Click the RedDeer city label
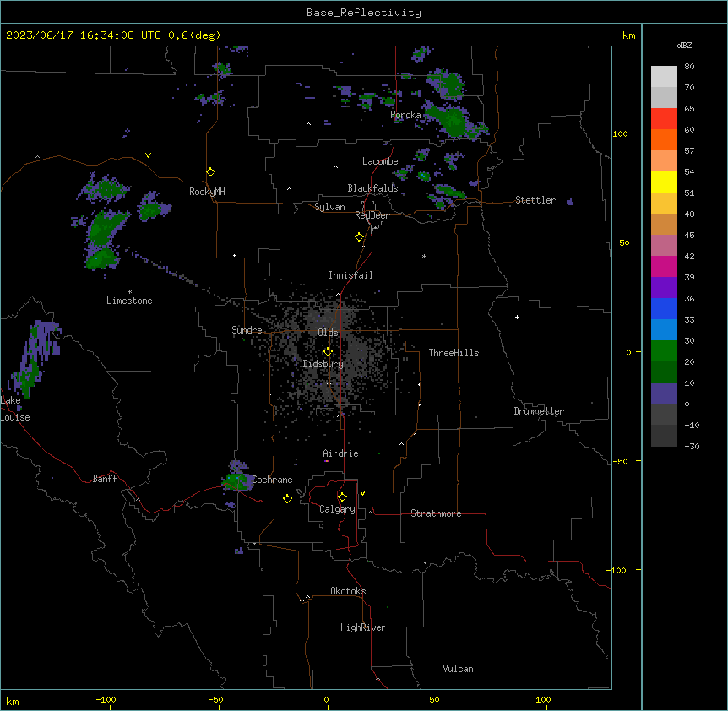The image size is (728, 711). (372, 215)
